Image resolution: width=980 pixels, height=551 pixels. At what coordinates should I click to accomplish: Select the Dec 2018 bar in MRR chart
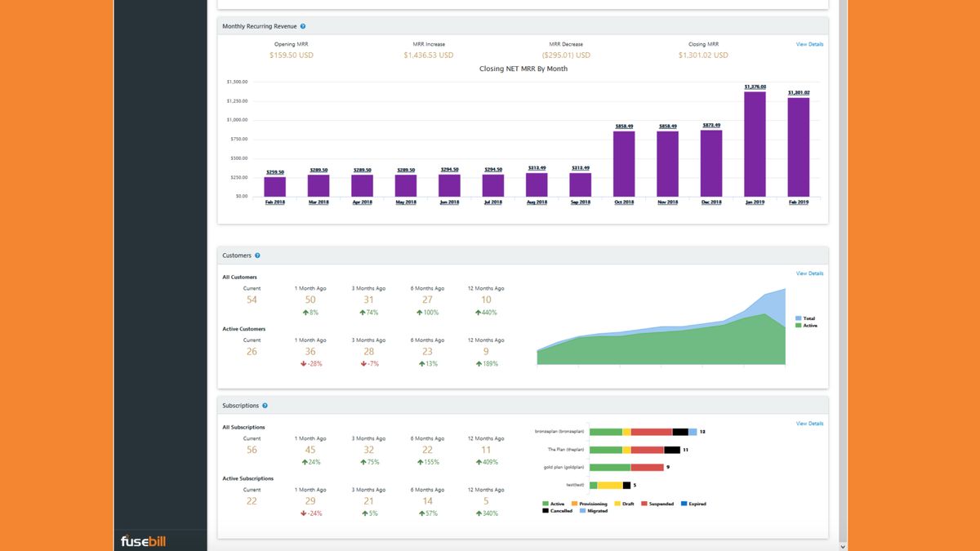click(711, 163)
